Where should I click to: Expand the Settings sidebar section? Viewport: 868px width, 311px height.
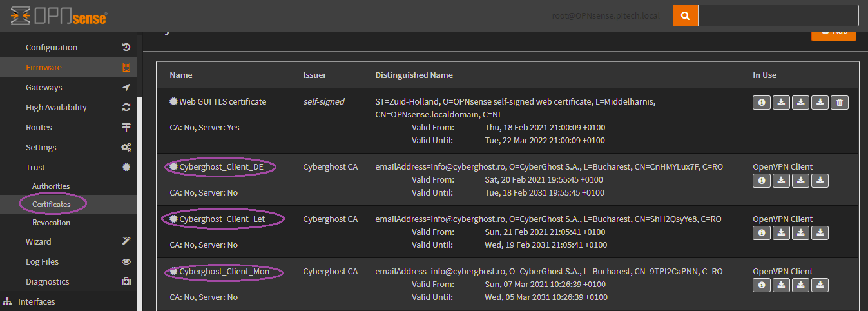(41, 147)
